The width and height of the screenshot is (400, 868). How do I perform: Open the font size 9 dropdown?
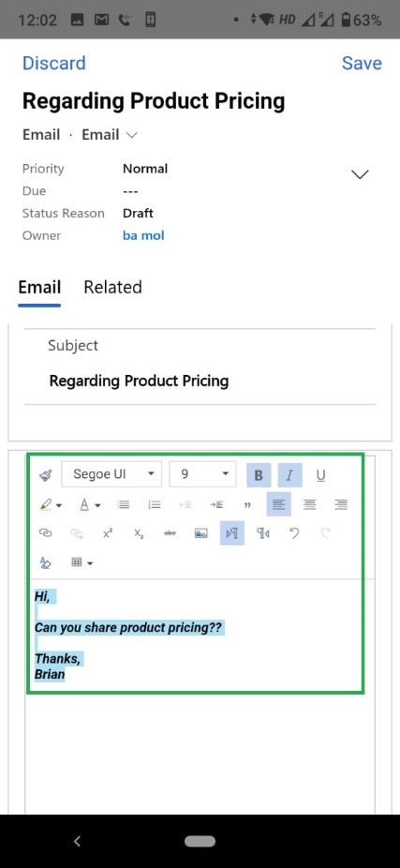(x=202, y=474)
